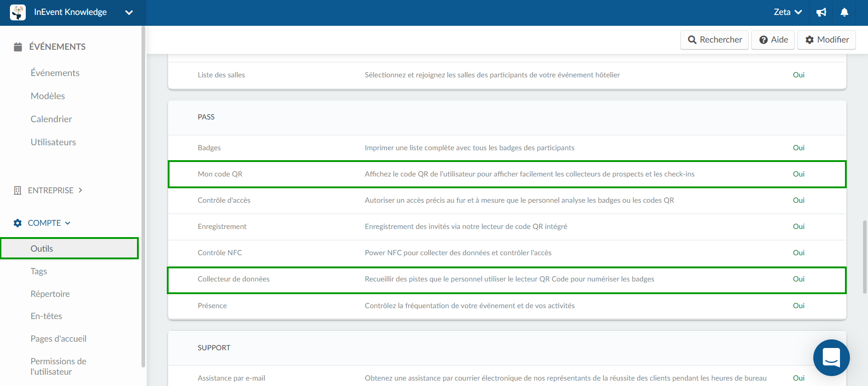Image resolution: width=868 pixels, height=386 pixels.
Task: Click Oui value for Assistance par e-mail
Action: [x=798, y=378]
